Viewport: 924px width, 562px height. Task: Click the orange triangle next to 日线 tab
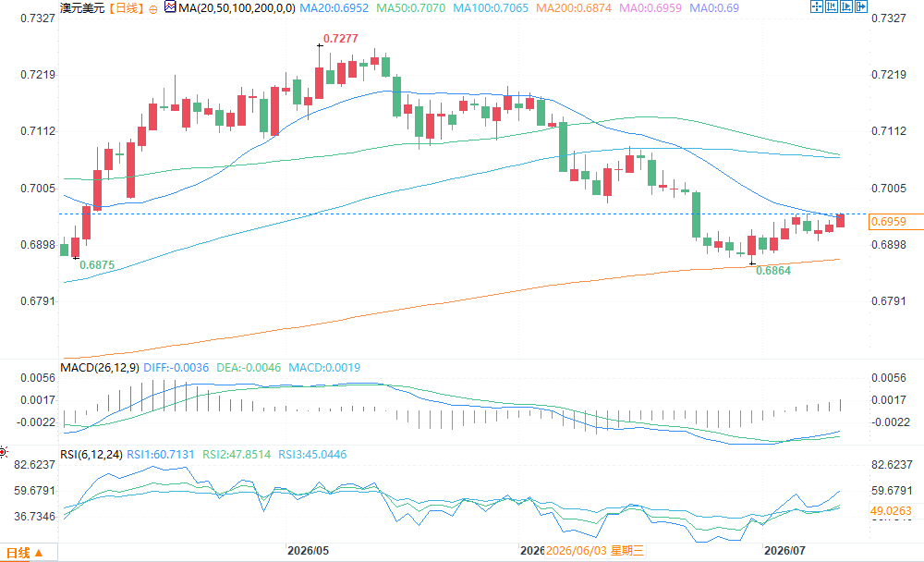coord(39,553)
